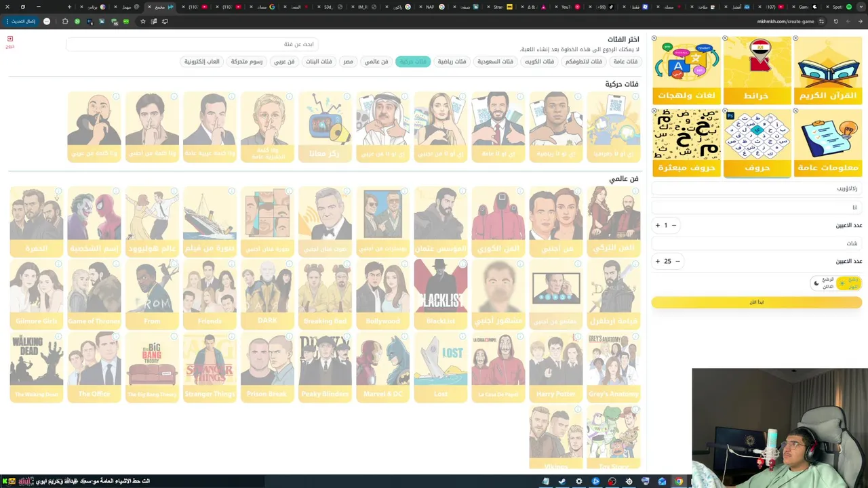Image resolution: width=868 pixels, height=488 pixels.
Task: Select the فئات الكويت category chip
Action: (x=539, y=62)
